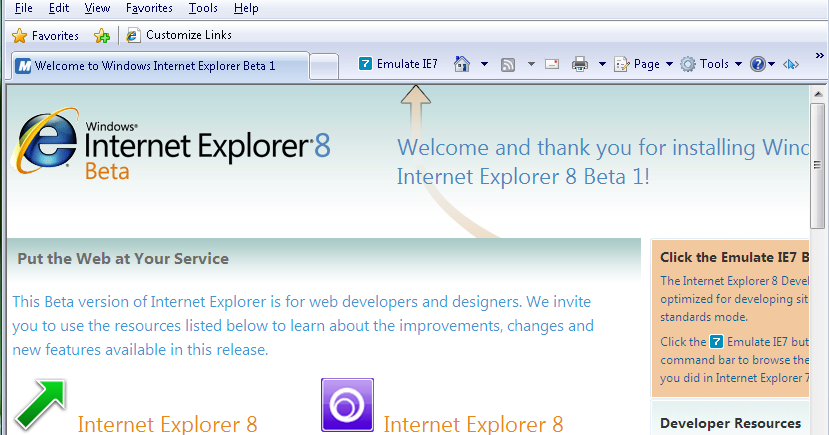Viewport: 829px width, 435px height.
Task: Expand the Print dropdown arrow
Action: [602, 64]
